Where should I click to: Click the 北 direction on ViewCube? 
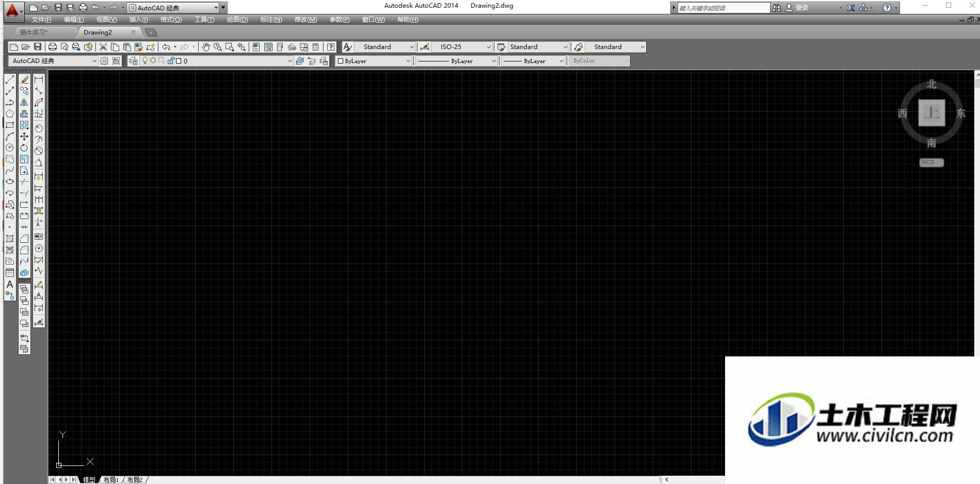click(931, 84)
